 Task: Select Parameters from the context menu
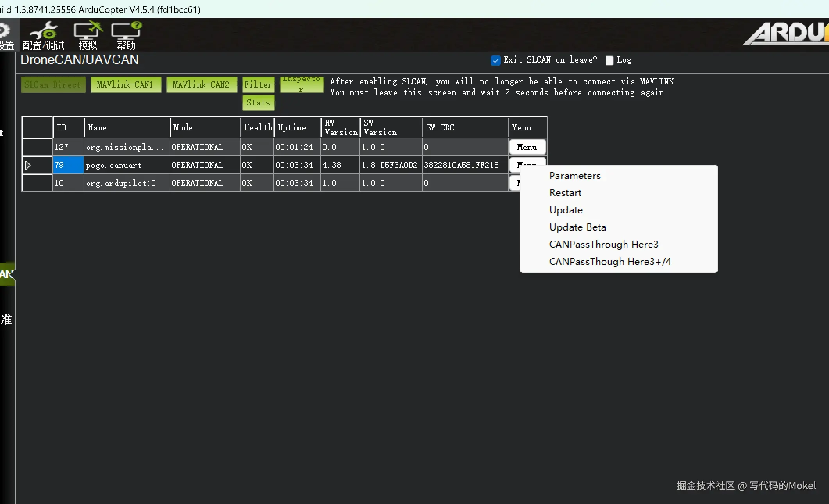pyautogui.click(x=575, y=176)
